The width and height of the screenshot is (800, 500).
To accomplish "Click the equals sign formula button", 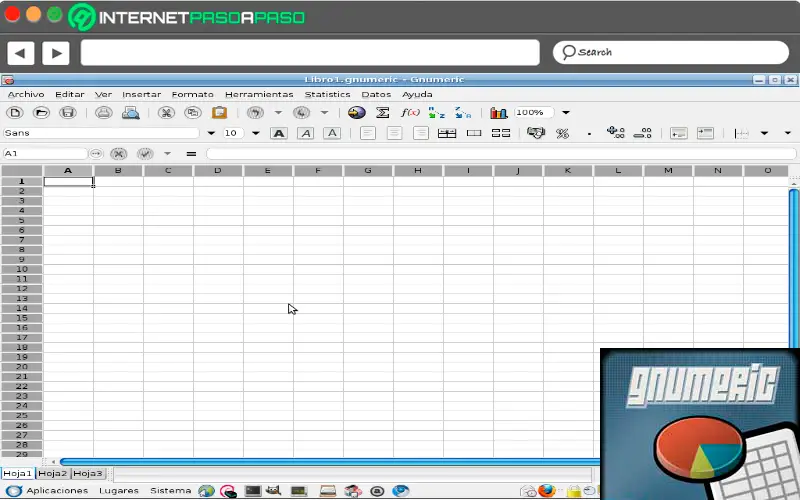I will point(191,154).
